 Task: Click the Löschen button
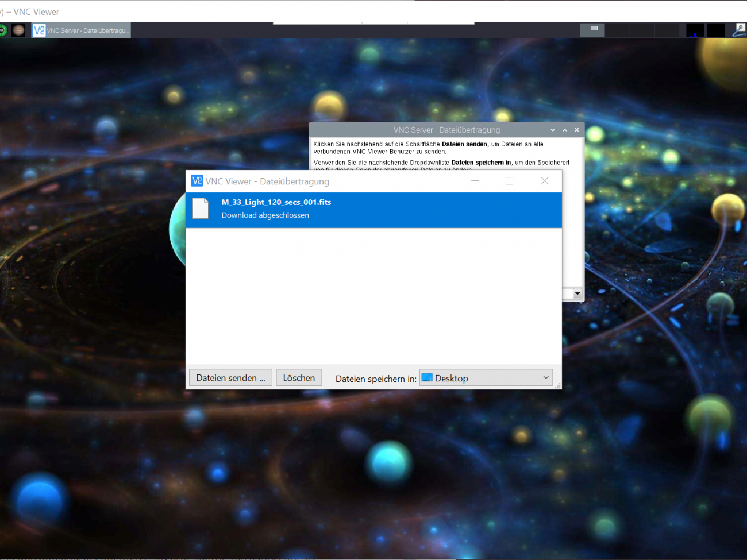click(299, 378)
